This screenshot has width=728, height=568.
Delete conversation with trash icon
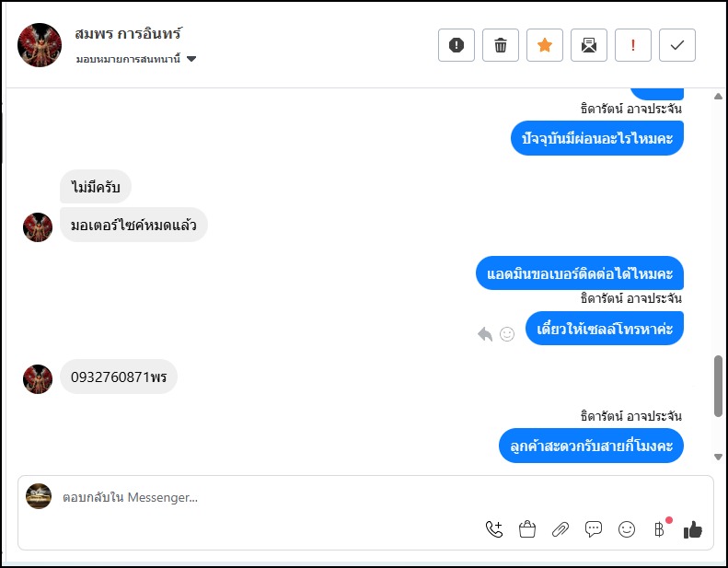click(x=501, y=45)
